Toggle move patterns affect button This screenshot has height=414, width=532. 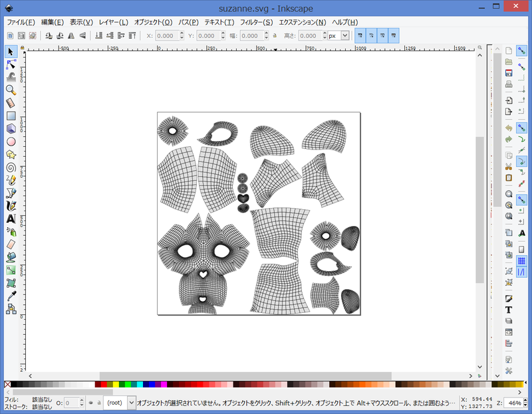point(393,36)
